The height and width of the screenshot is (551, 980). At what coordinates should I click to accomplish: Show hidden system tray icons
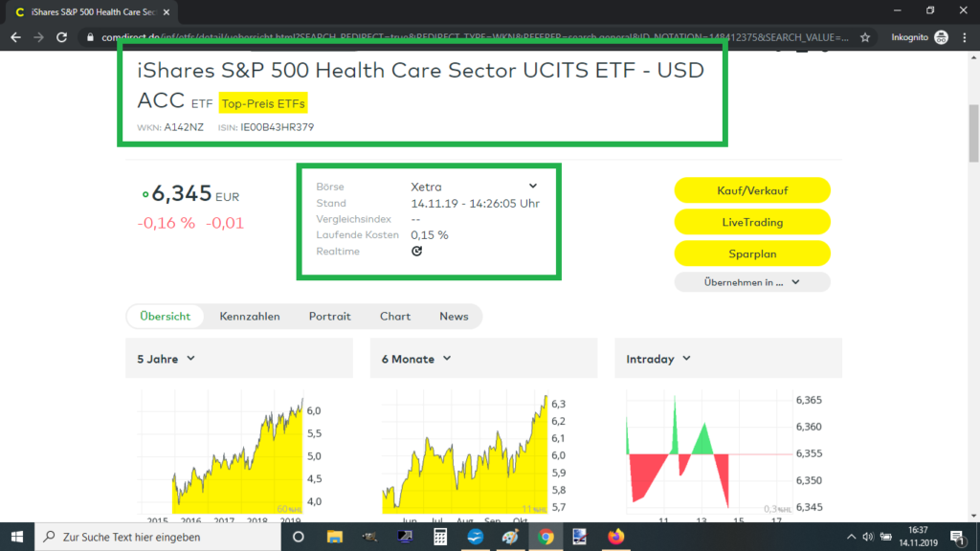pyautogui.click(x=851, y=537)
